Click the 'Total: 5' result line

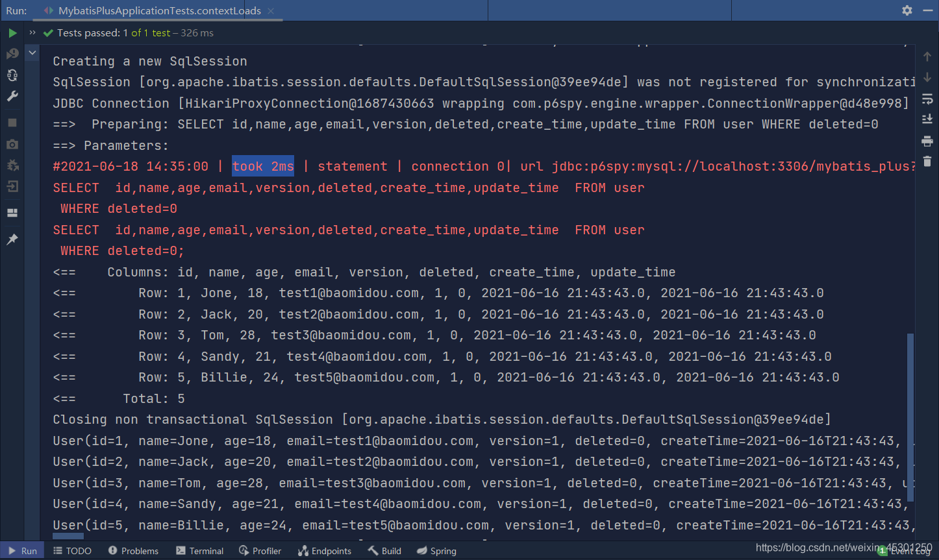pos(119,399)
